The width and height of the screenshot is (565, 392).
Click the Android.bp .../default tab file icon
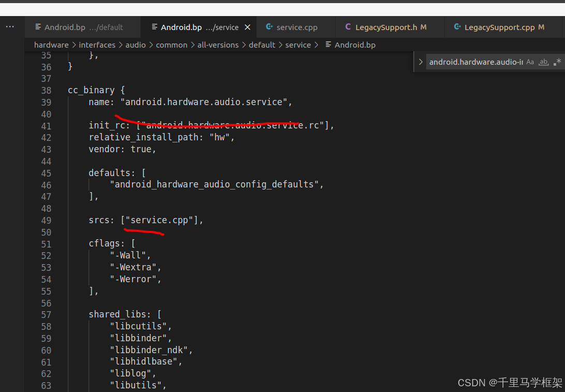click(38, 26)
